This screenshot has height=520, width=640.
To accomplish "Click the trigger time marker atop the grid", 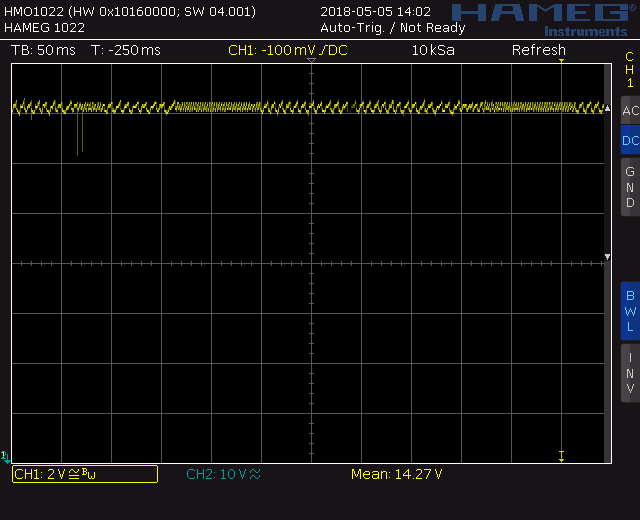I will [311, 62].
